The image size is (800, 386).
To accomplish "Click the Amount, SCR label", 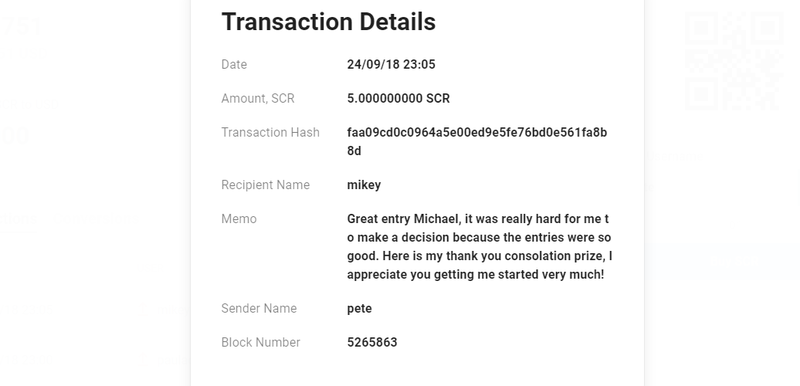I will [258, 98].
